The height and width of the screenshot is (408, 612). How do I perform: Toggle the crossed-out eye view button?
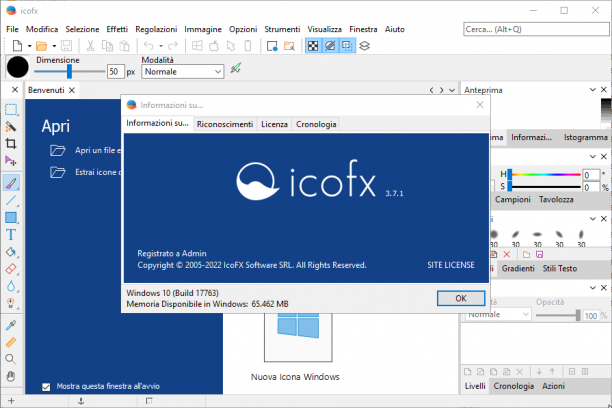[330, 46]
